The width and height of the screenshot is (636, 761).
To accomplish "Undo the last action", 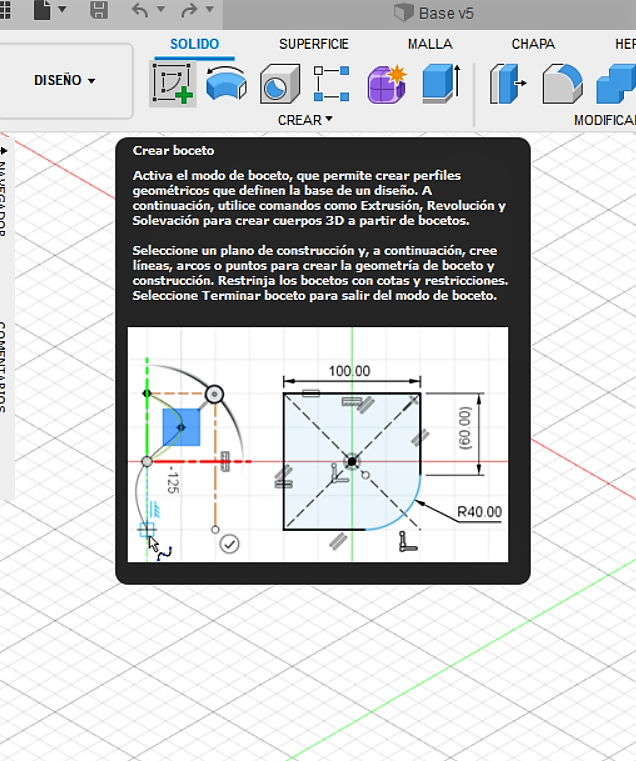I will (140, 10).
